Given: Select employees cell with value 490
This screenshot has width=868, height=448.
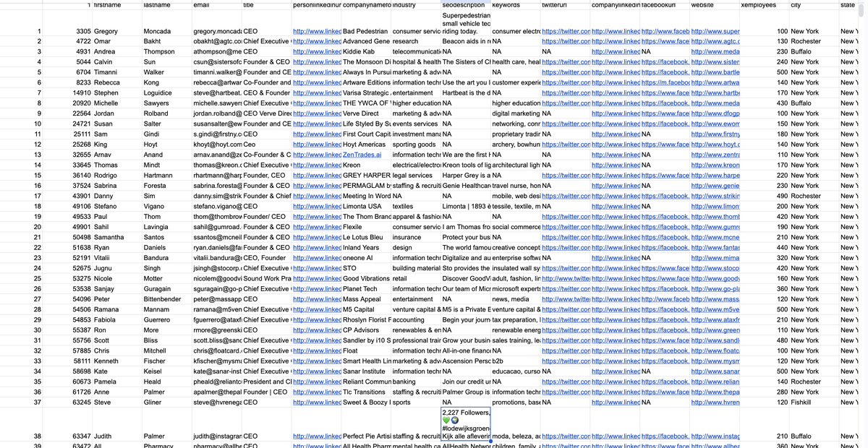Looking at the screenshot, I should 765,196.
